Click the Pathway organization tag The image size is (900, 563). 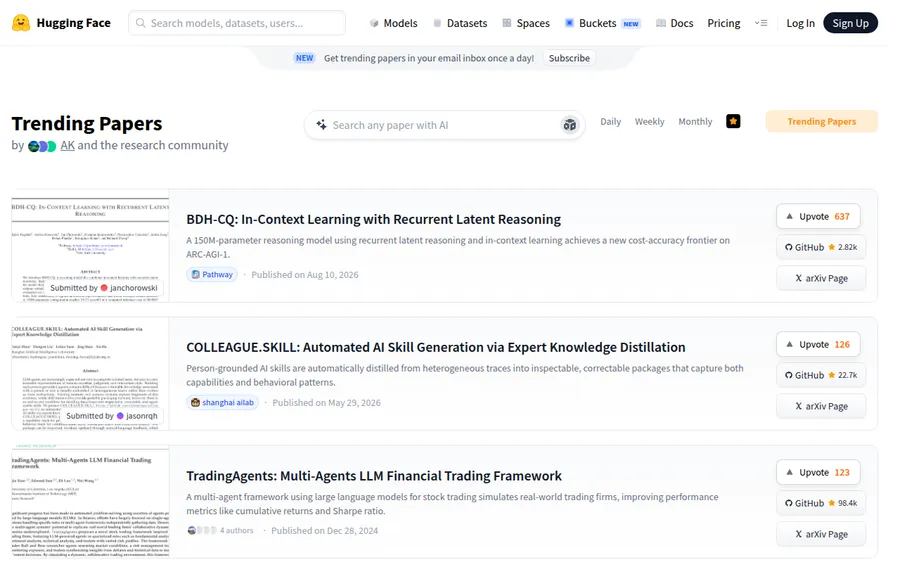tap(212, 274)
